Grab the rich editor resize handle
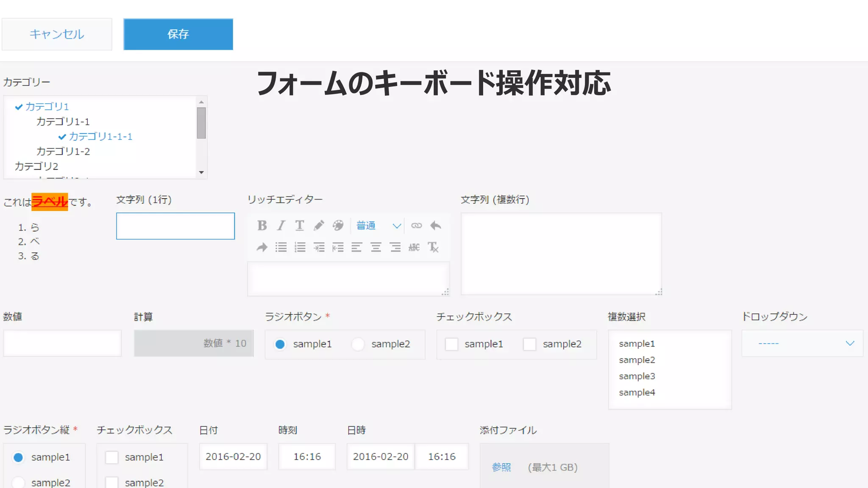 (445, 292)
